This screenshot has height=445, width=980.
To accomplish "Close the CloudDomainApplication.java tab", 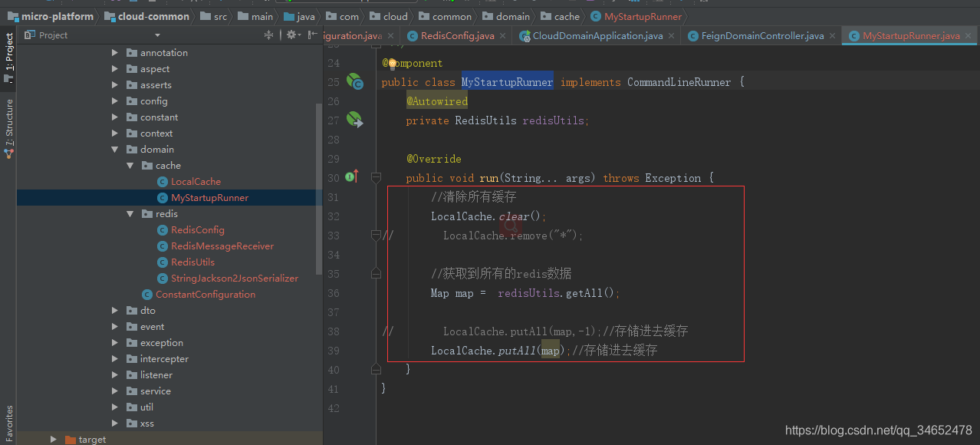I will [x=671, y=36].
